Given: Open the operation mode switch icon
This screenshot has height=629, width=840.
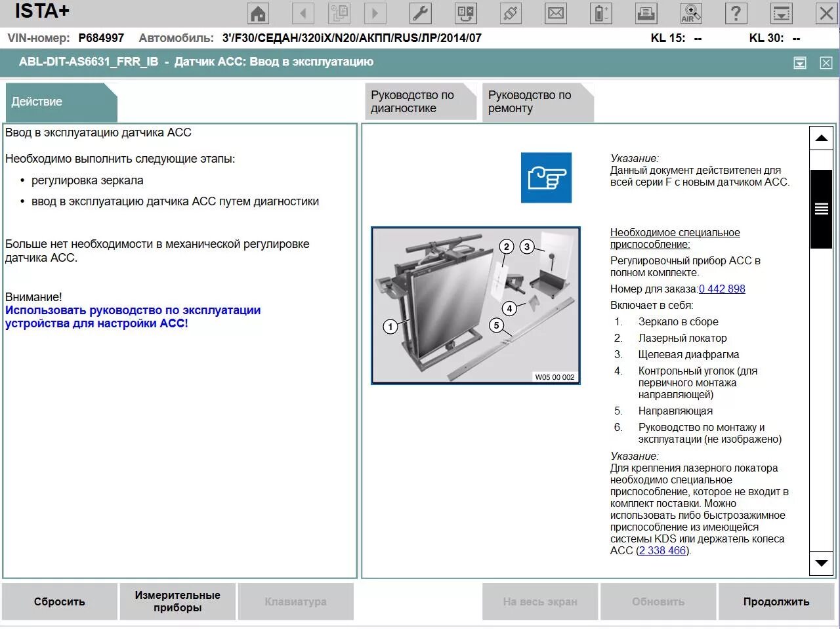Looking at the screenshot, I should pos(466,13).
